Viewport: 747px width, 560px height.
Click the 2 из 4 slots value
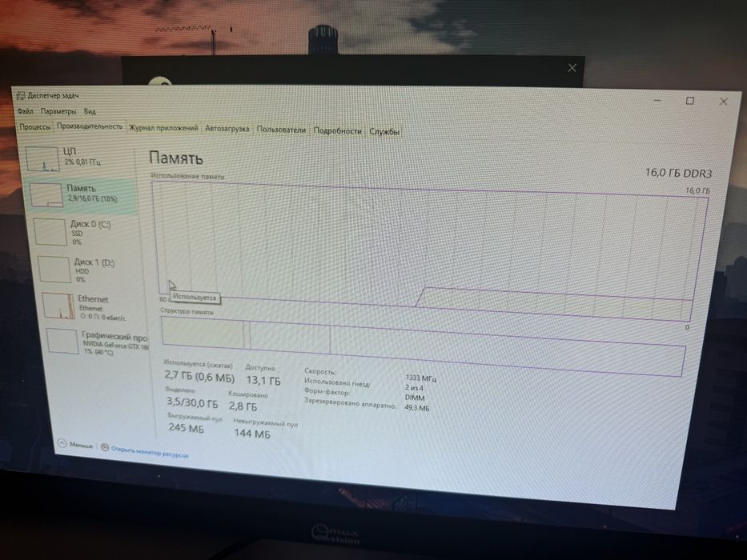coord(414,388)
